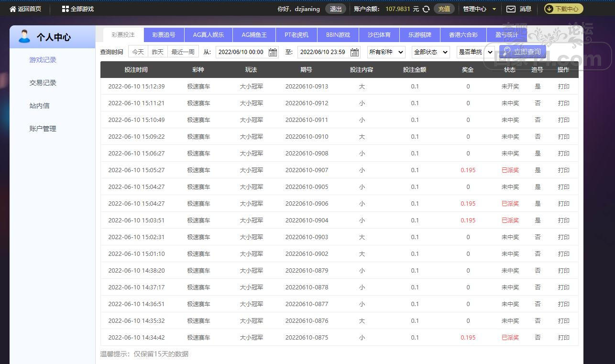Screen dimensions: 615x364
Task: Click the start date input field
Action: click(x=247, y=52)
